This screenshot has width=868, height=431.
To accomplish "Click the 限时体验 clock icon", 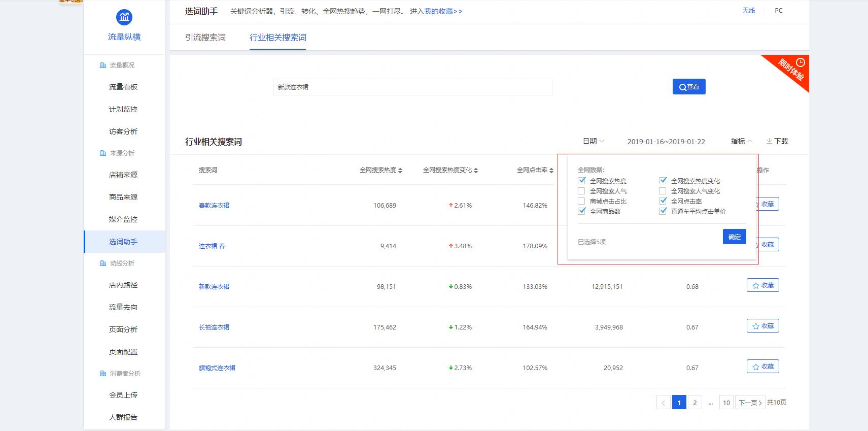I will click(801, 62).
